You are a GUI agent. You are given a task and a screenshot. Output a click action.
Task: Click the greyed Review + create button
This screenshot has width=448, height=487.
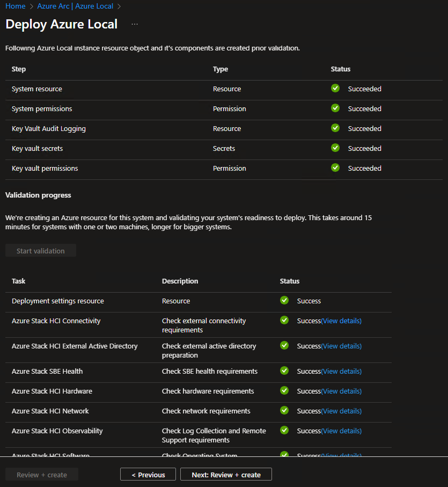(42, 474)
